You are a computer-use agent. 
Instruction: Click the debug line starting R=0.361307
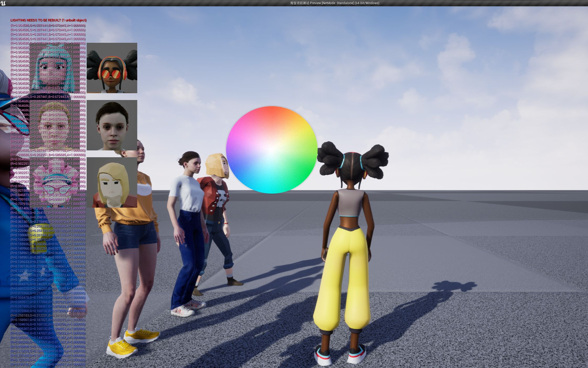[48, 222]
